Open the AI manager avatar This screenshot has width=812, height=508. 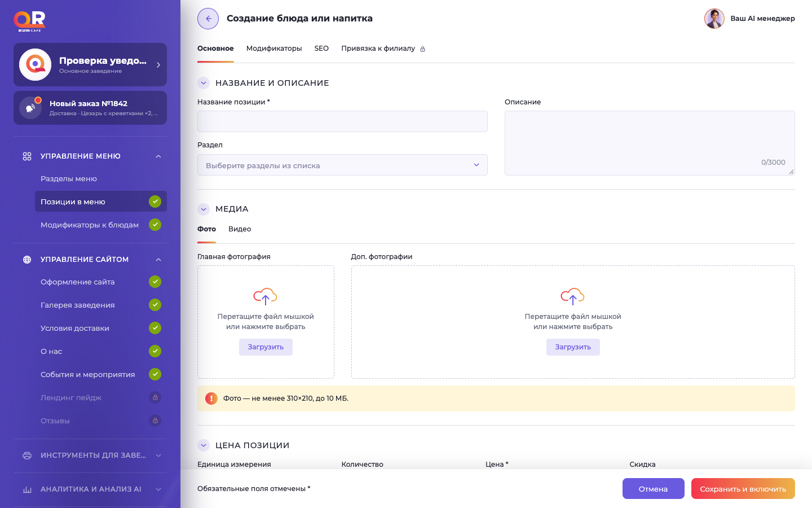pyautogui.click(x=714, y=19)
